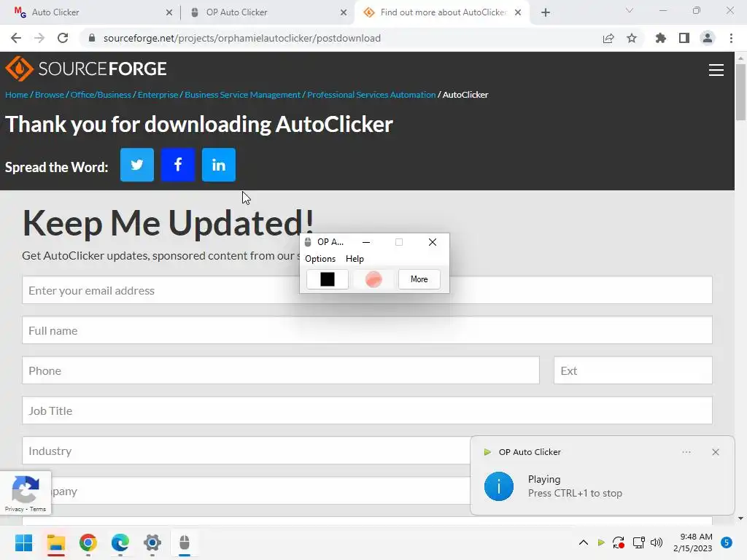Image resolution: width=747 pixels, height=560 pixels.
Task: Click the green play tray icon
Action: pos(601,542)
